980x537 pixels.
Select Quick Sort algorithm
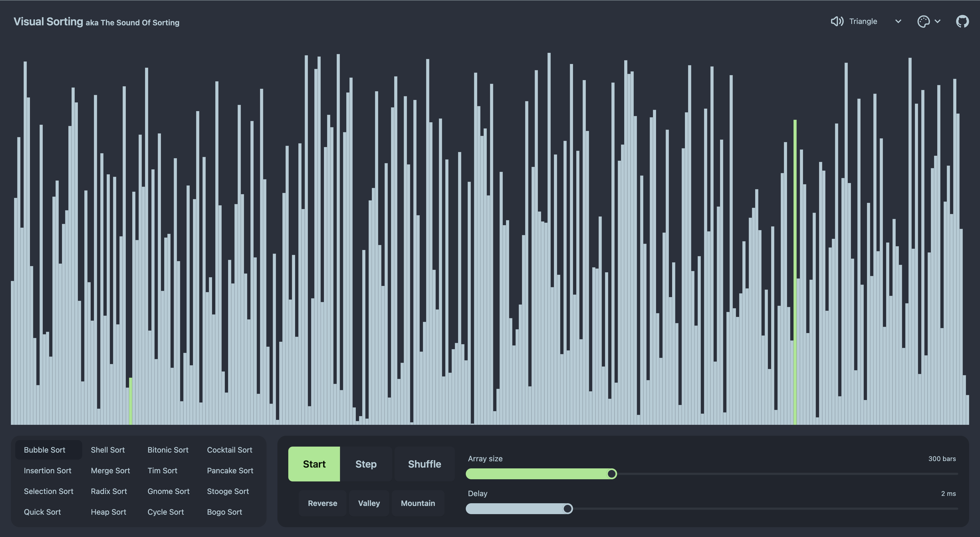pos(42,512)
